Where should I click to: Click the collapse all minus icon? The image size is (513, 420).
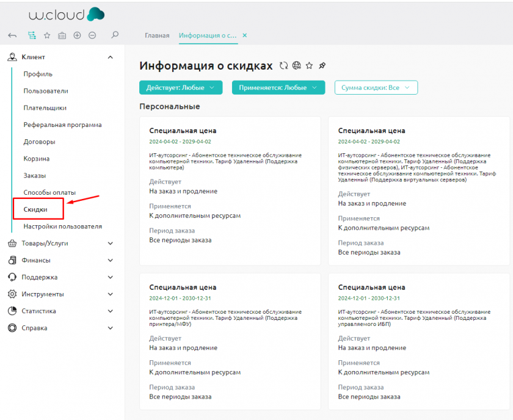92,35
